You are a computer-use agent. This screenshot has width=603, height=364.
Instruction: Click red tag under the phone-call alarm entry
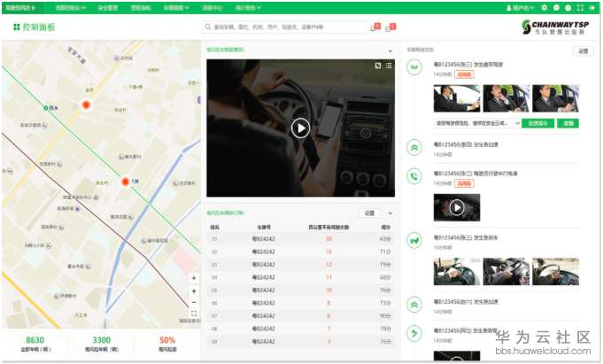point(464,183)
